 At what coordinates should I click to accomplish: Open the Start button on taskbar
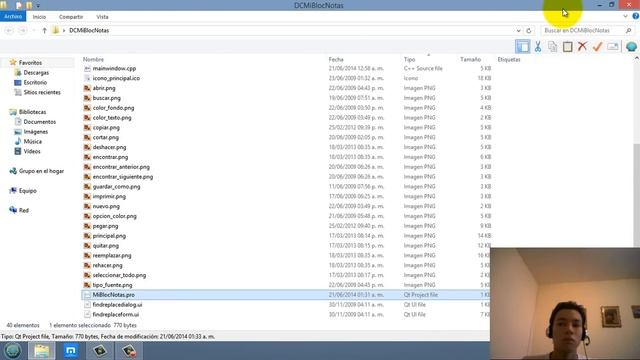(12, 351)
